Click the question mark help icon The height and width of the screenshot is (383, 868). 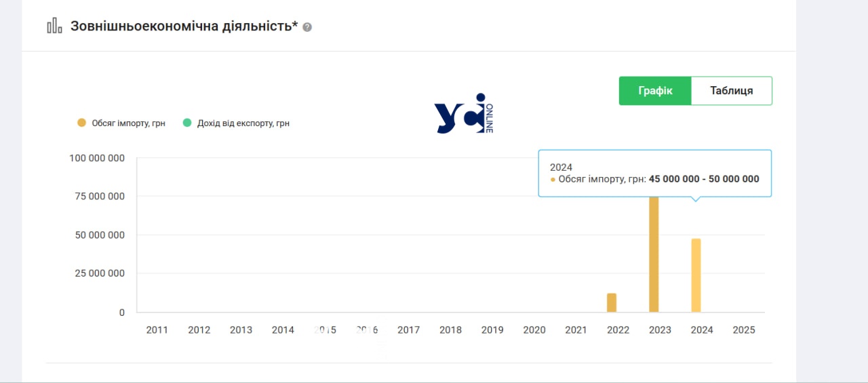pyautogui.click(x=307, y=27)
